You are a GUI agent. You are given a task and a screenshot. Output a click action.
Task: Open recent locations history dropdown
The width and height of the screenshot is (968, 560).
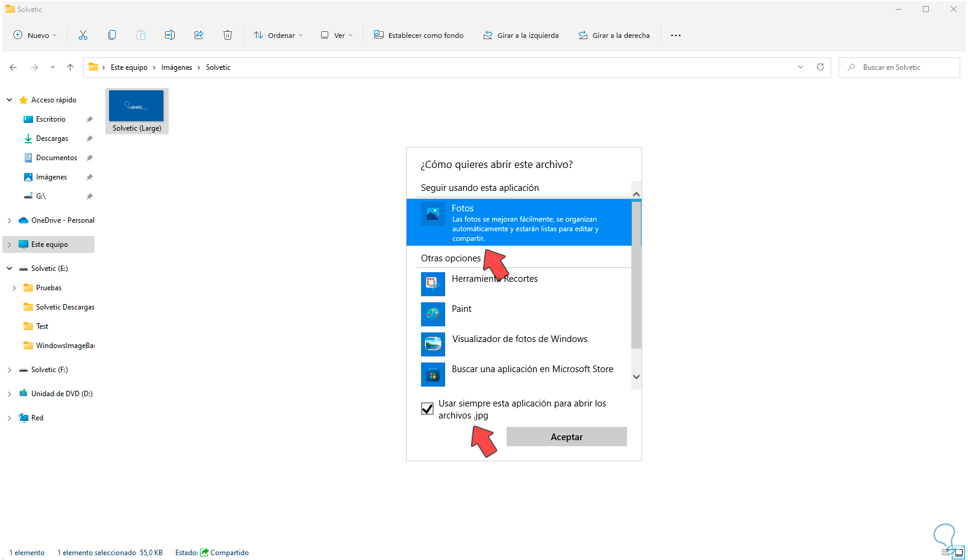coord(52,67)
